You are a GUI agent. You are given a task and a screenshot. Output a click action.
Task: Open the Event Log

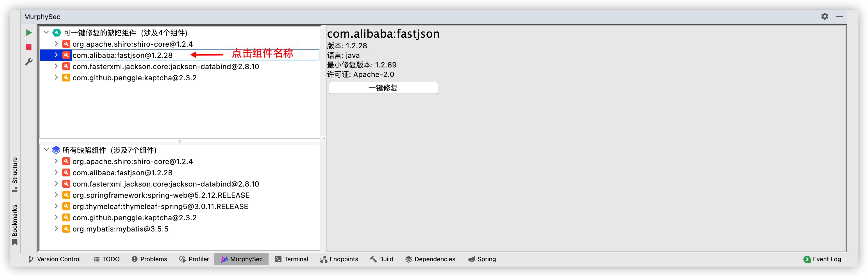click(x=822, y=259)
